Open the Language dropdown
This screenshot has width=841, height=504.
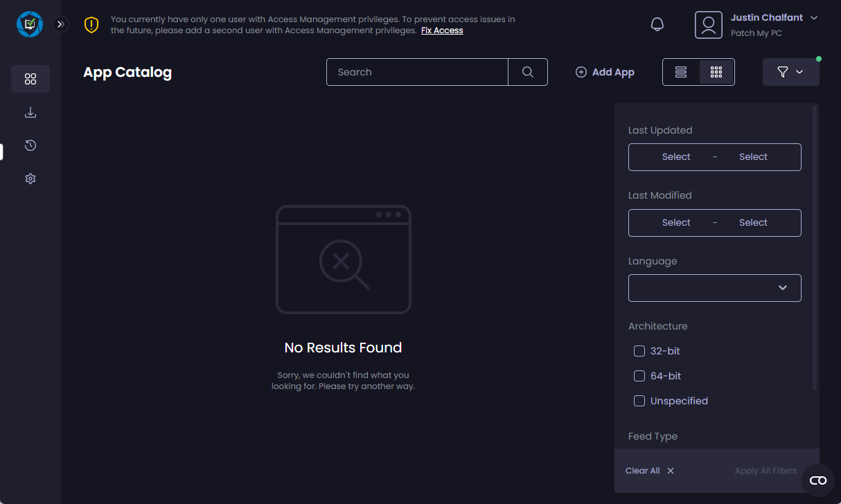coord(714,288)
